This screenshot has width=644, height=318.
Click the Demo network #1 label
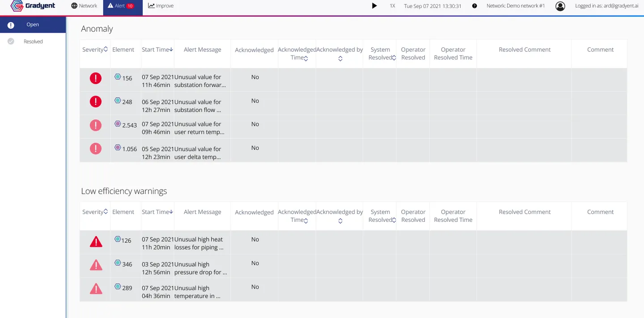pos(516,6)
